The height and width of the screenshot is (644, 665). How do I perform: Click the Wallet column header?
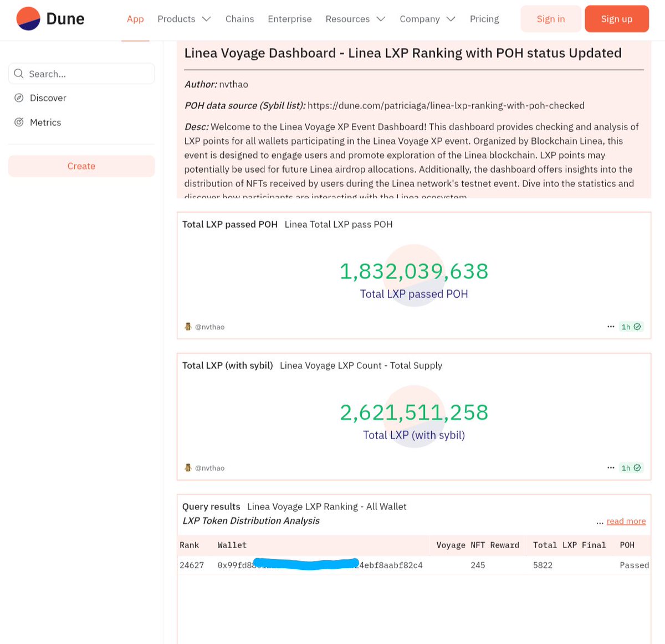(232, 545)
